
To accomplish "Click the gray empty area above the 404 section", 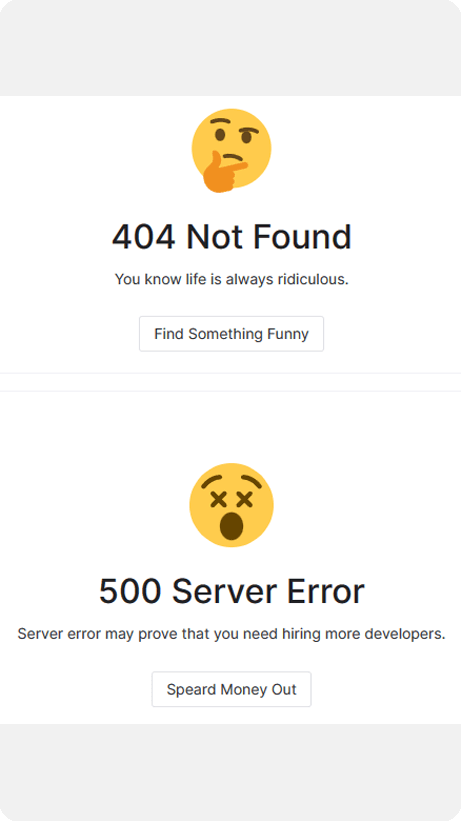I will click(x=230, y=48).
